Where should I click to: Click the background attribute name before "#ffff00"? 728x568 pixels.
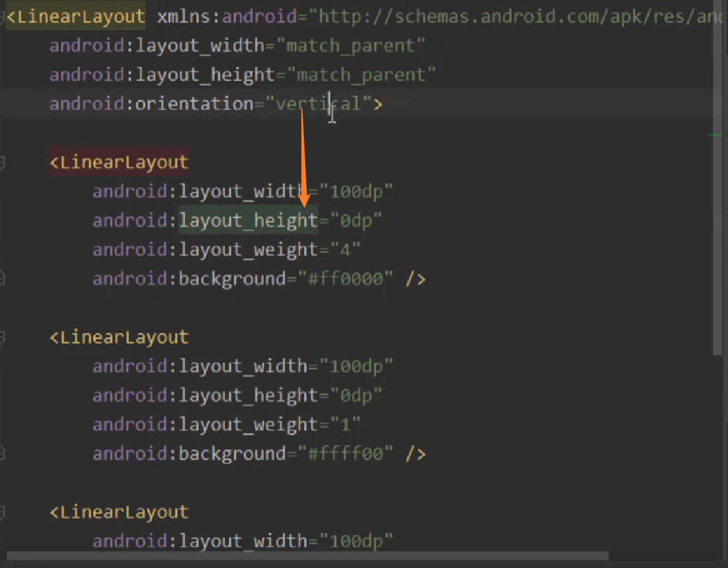point(232,454)
